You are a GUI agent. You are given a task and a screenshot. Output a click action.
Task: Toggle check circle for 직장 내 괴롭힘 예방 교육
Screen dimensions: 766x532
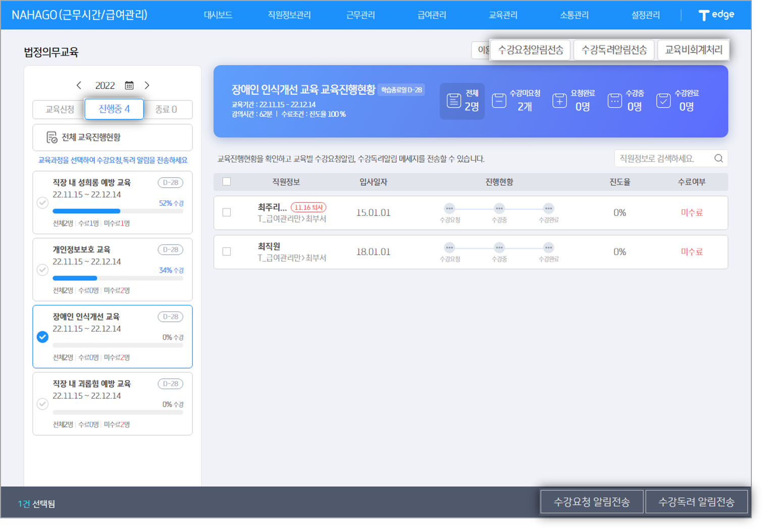42,404
